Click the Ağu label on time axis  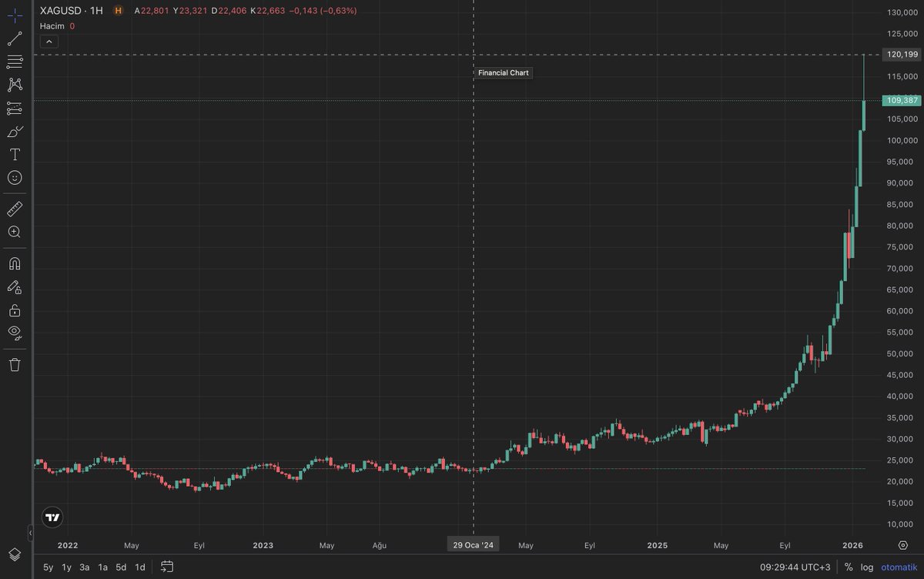point(379,545)
